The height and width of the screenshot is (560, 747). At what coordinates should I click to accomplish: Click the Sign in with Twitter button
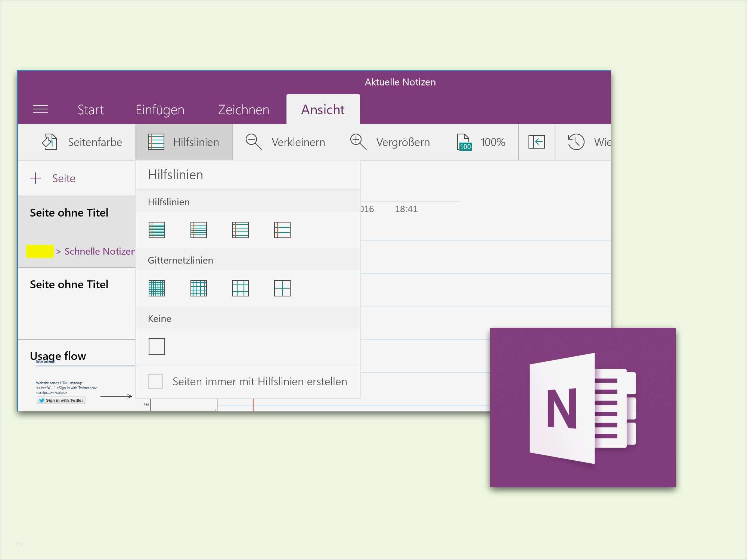pos(61,400)
